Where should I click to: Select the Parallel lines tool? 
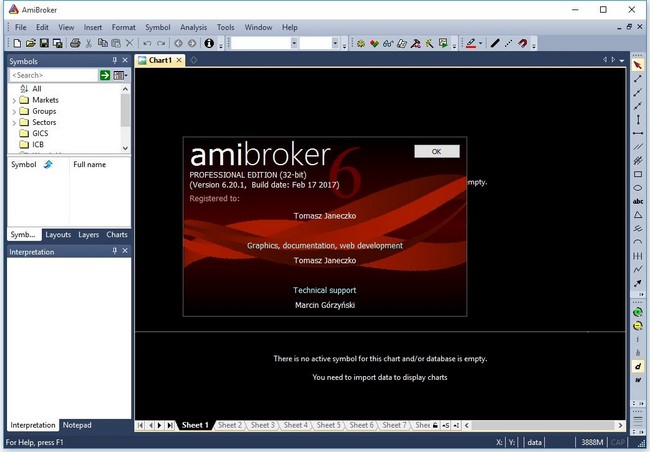[x=638, y=147]
